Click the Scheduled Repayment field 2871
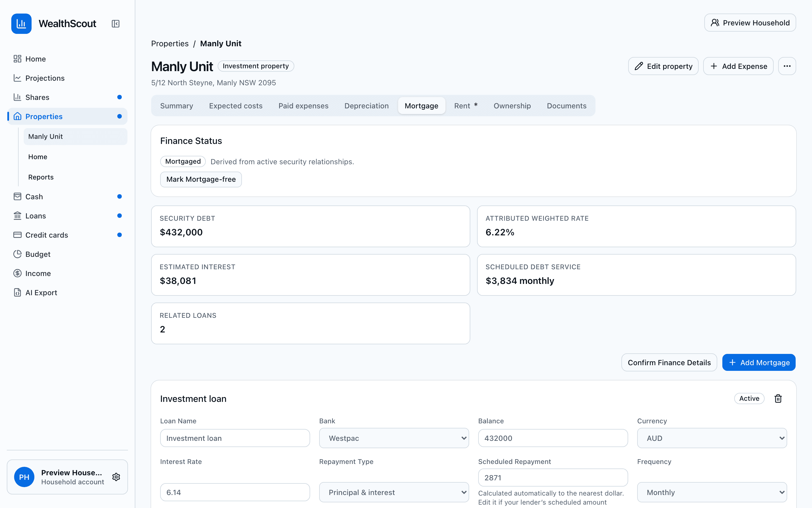 click(x=553, y=478)
